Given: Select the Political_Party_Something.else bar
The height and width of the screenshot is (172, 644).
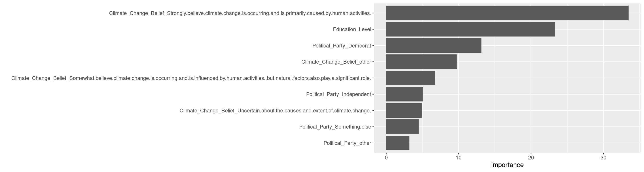Looking at the screenshot, I should pyautogui.click(x=402, y=127).
